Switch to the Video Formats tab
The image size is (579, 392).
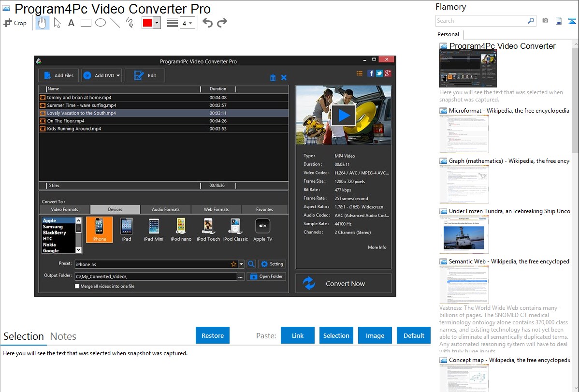point(65,209)
